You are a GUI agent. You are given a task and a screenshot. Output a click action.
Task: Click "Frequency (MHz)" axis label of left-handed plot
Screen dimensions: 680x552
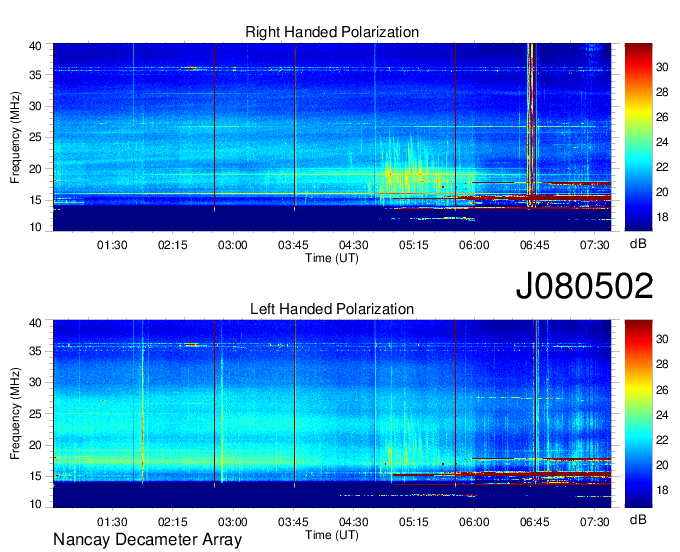pos(15,414)
